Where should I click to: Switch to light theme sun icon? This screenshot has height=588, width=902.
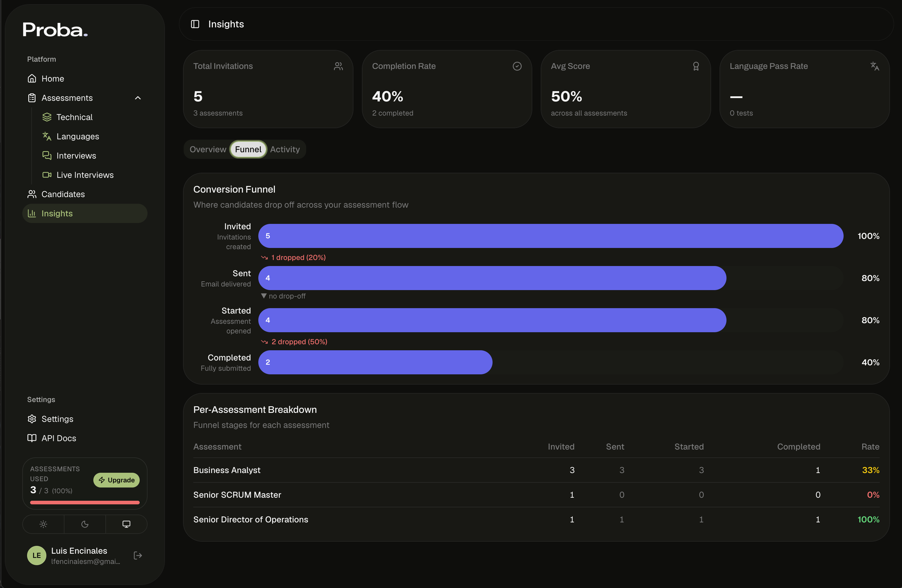43,524
